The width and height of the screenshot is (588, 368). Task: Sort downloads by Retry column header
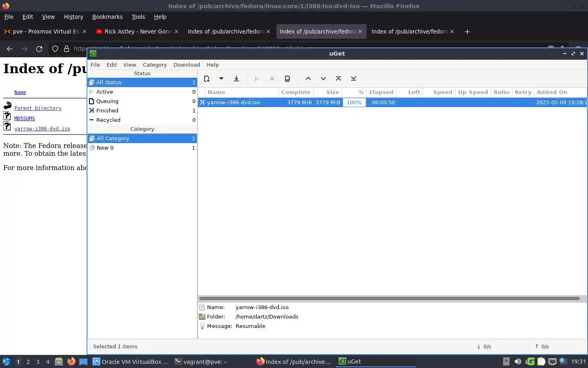coord(523,92)
